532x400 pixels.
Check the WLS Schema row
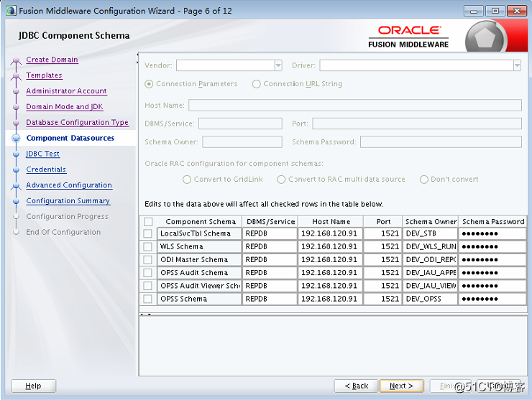click(147, 246)
